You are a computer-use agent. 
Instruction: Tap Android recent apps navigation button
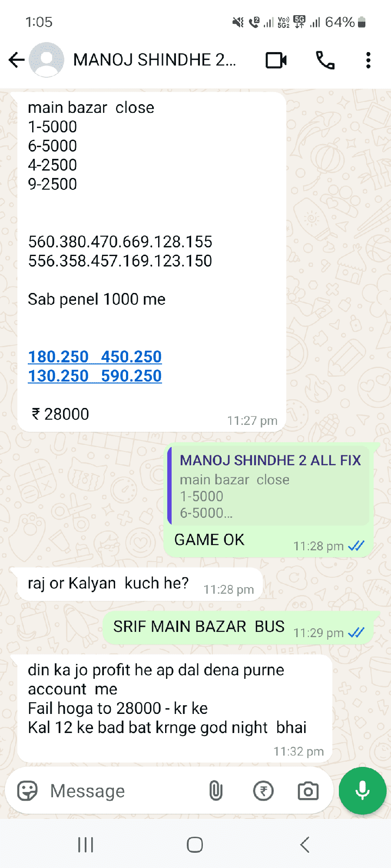click(86, 845)
